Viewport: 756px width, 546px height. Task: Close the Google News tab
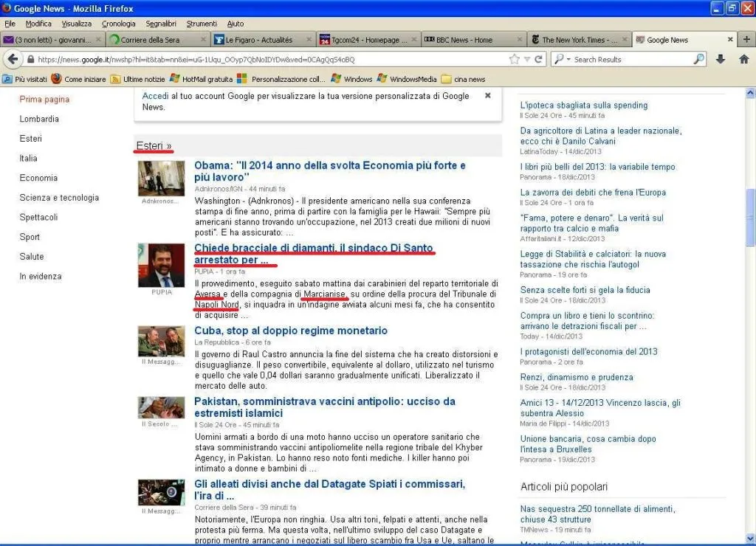730,40
